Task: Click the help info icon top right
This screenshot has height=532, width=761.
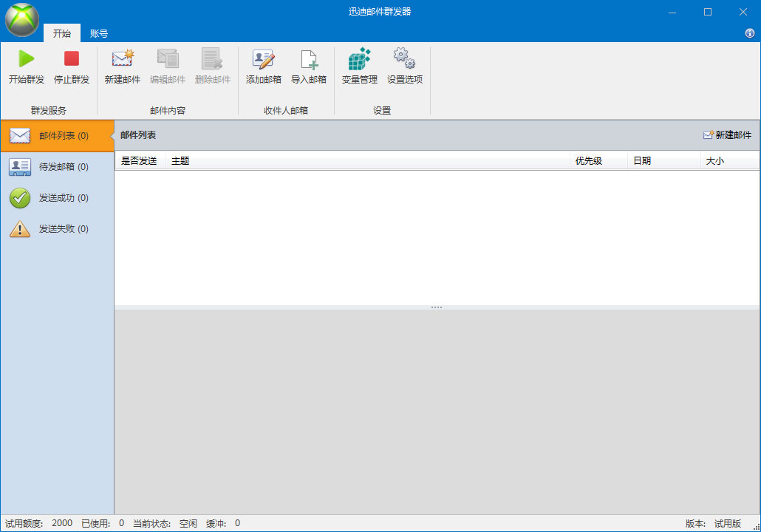Action: click(751, 33)
